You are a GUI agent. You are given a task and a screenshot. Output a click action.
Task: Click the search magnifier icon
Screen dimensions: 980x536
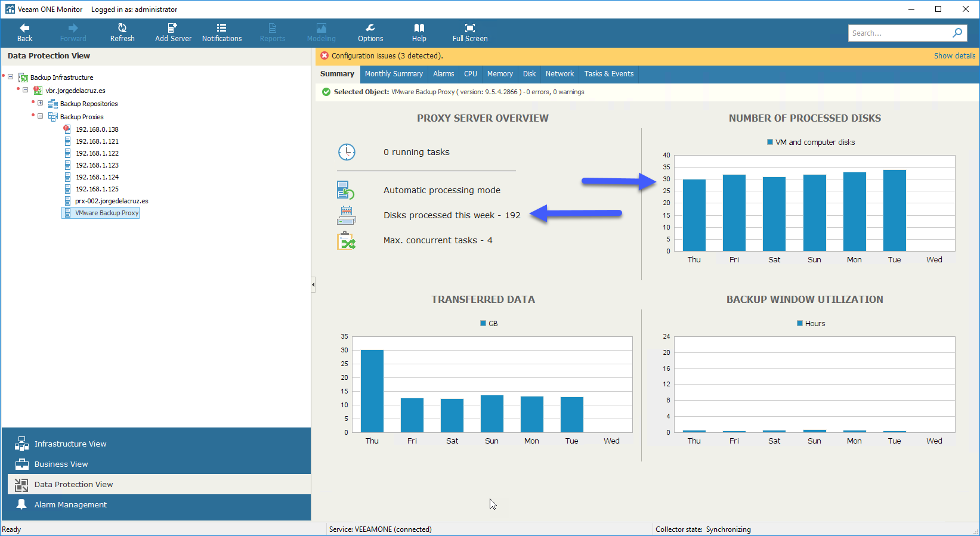(x=957, y=33)
